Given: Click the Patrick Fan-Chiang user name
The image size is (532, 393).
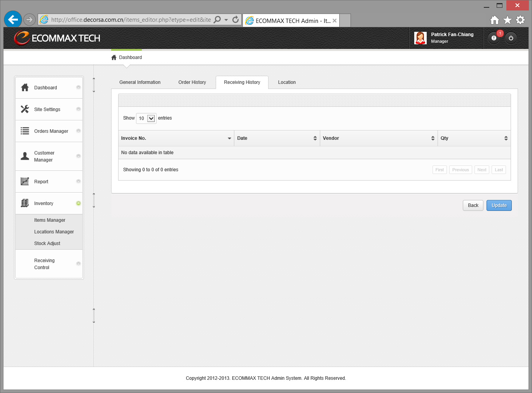Looking at the screenshot, I should pyautogui.click(x=452, y=35).
